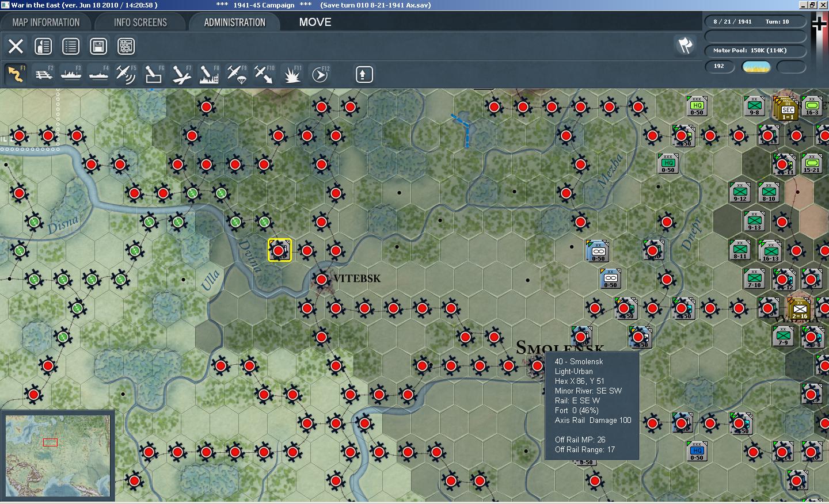Choose F6 bomb unit mode
Image resolution: width=829 pixels, height=504 pixels.
[154, 74]
